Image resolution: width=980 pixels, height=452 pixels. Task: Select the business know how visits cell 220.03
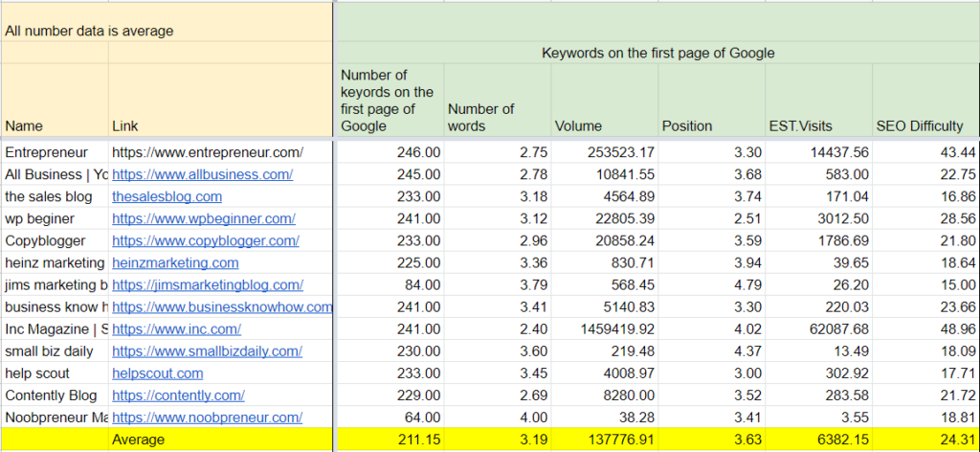pyautogui.click(x=818, y=307)
